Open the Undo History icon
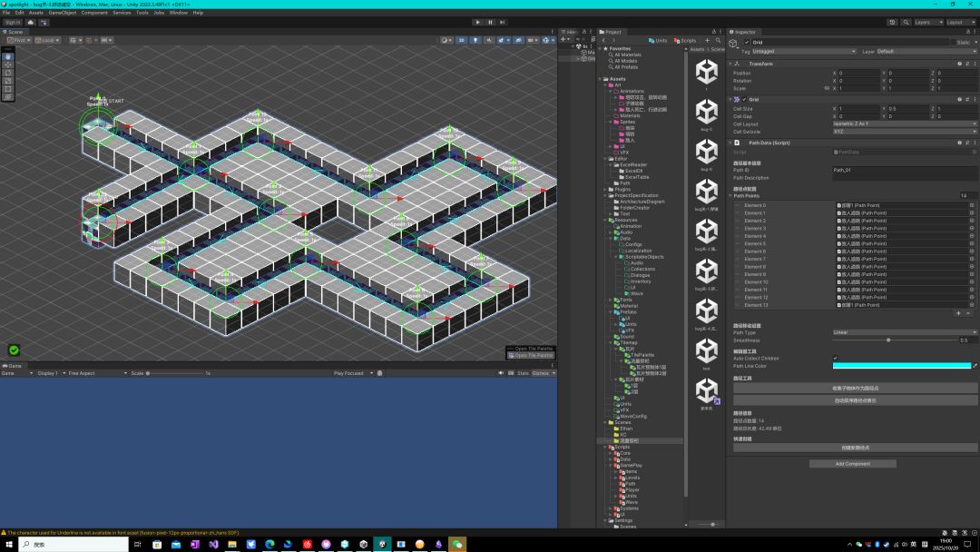The image size is (980, 552). (893, 23)
